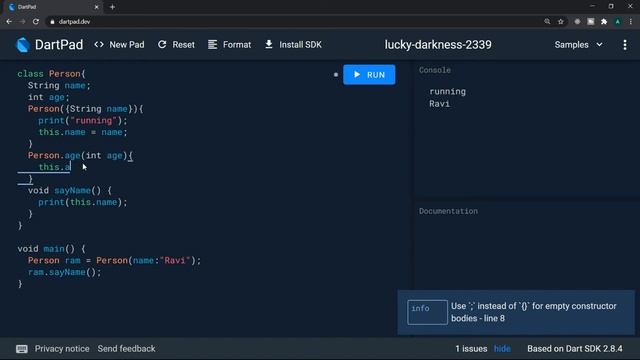Image resolution: width=640 pixels, height=360 pixels.
Task: Click console output line 'Ravi'
Action: coord(440,104)
